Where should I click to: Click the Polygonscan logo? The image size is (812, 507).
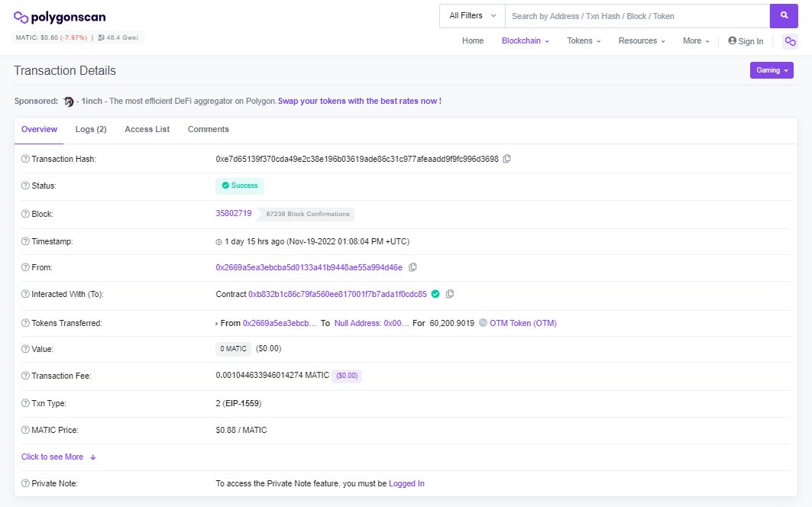(x=60, y=17)
